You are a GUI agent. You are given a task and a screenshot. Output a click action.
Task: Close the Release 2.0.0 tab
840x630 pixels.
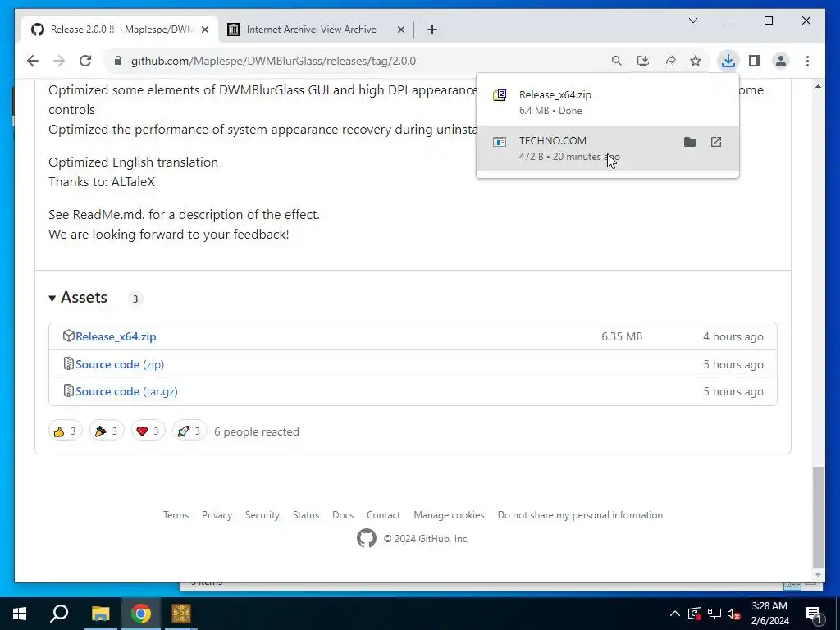pyautogui.click(x=205, y=30)
